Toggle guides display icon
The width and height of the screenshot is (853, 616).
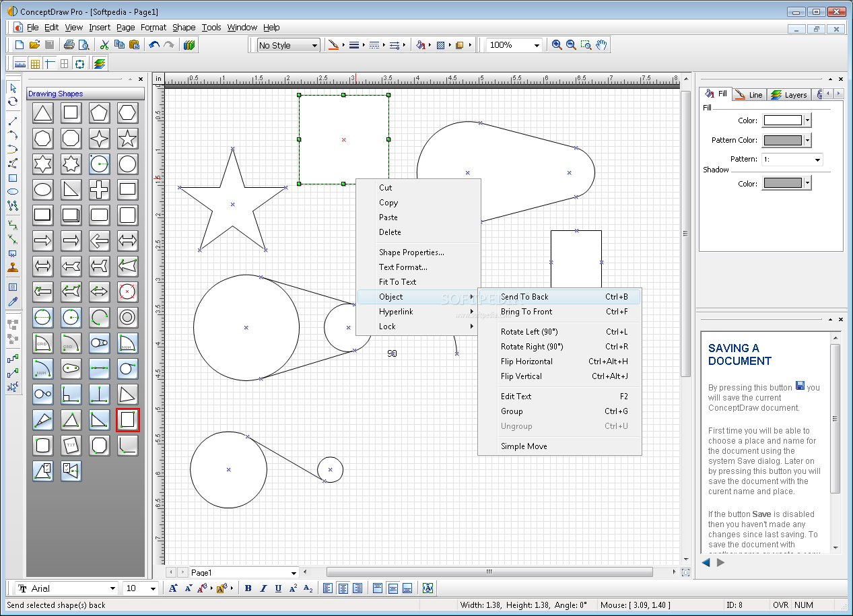click(x=50, y=64)
